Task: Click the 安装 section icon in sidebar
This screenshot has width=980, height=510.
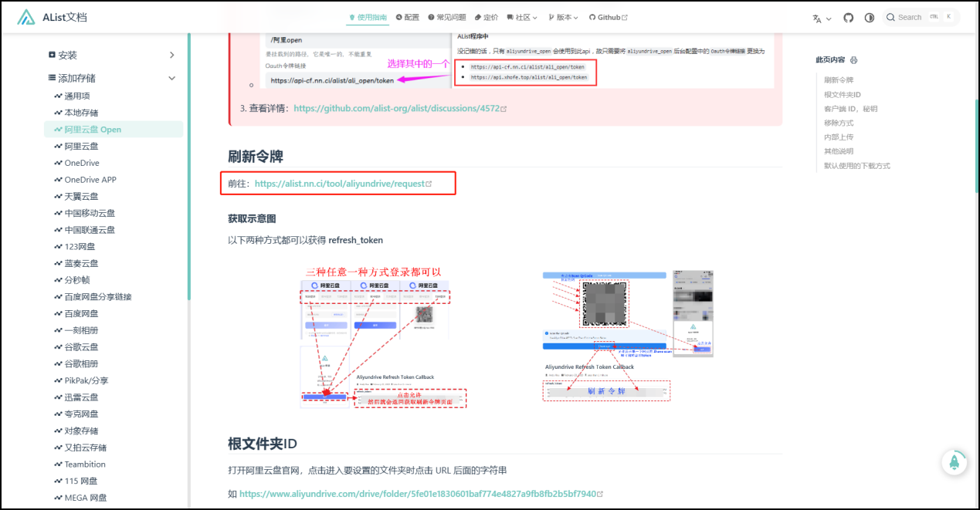Action: [52, 55]
